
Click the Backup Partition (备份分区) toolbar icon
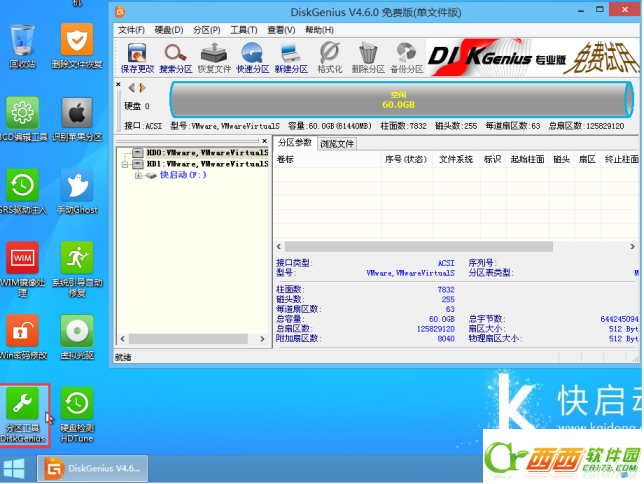click(x=407, y=58)
